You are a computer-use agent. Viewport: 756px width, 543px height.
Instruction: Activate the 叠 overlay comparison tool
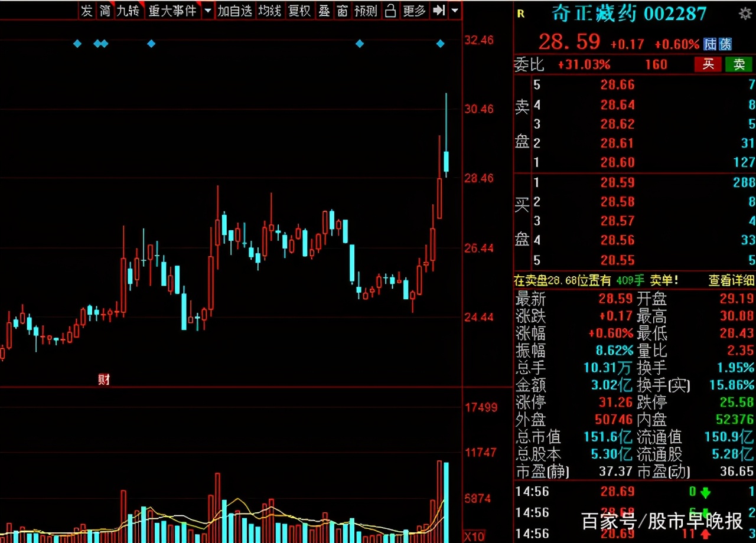click(324, 10)
